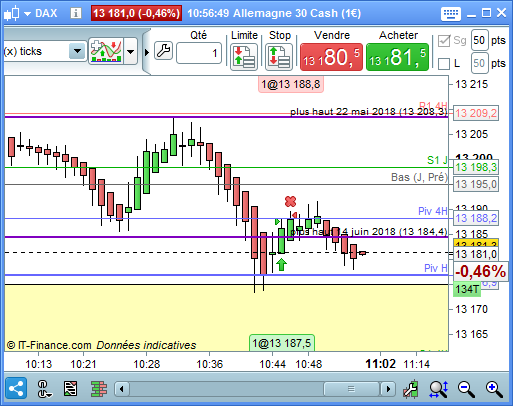Zoom out with the minus magnifier
513x406 pixels.
(466, 389)
